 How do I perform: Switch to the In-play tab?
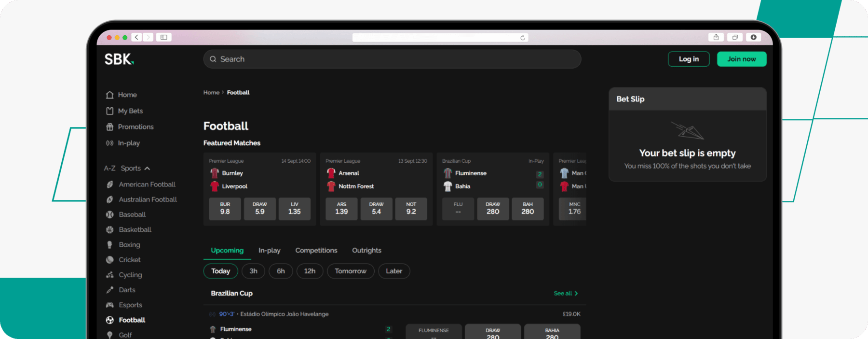coord(269,250)
